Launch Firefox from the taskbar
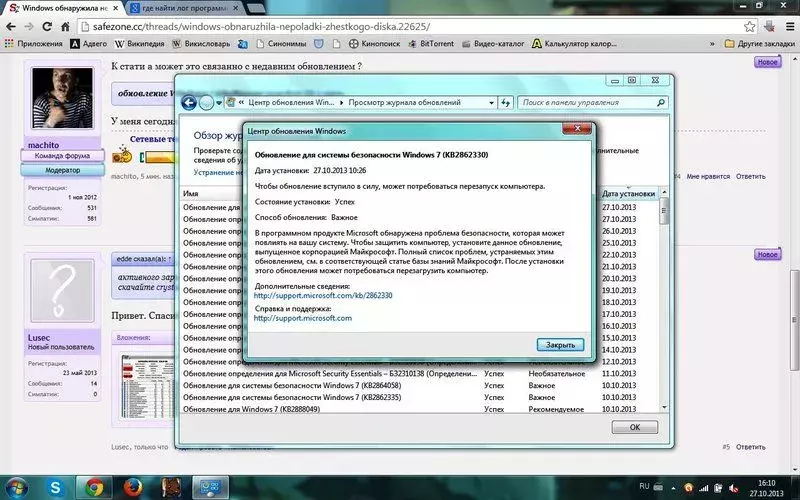The width and height of the screenshot is (800, 500). 133,487
